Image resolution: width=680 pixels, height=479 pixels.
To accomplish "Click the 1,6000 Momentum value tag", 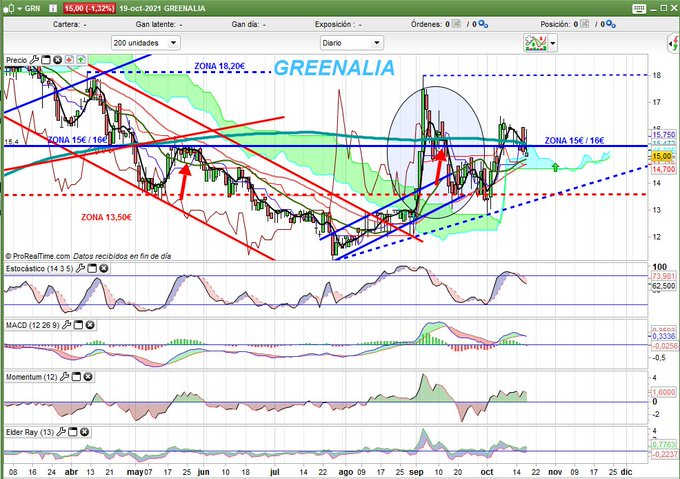I will (664, 392).
